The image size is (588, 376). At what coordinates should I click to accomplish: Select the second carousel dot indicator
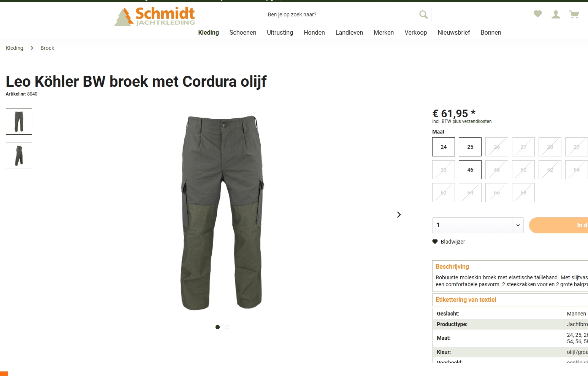point(227,327)
